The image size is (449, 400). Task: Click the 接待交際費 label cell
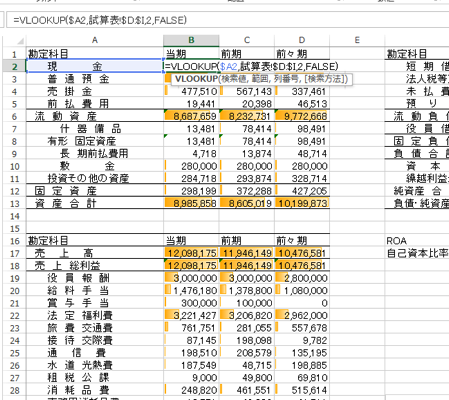95,340
